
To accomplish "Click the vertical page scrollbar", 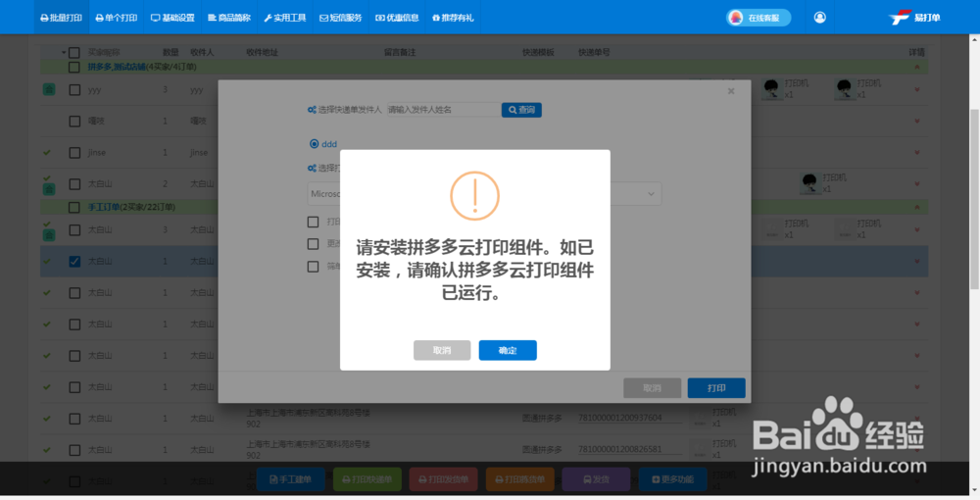I will click(974, 200).
